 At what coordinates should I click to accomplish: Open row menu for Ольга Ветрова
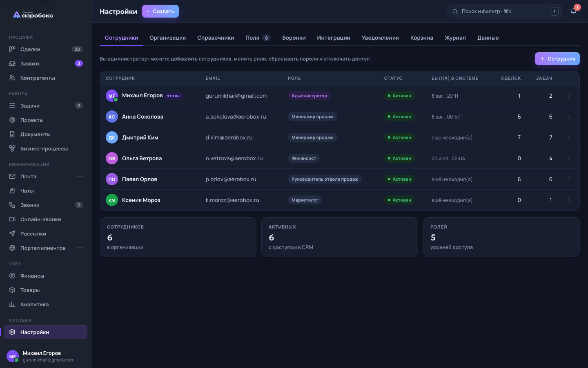[569, 158]
